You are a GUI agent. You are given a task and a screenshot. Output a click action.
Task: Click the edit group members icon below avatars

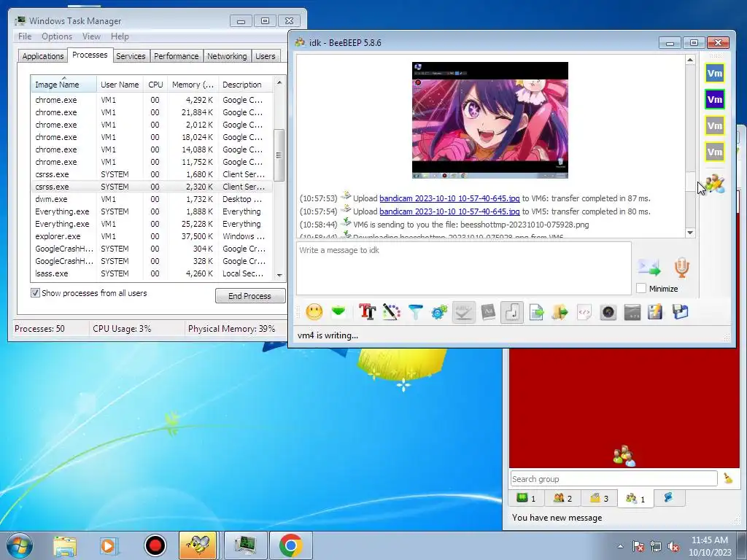point(714,183)
